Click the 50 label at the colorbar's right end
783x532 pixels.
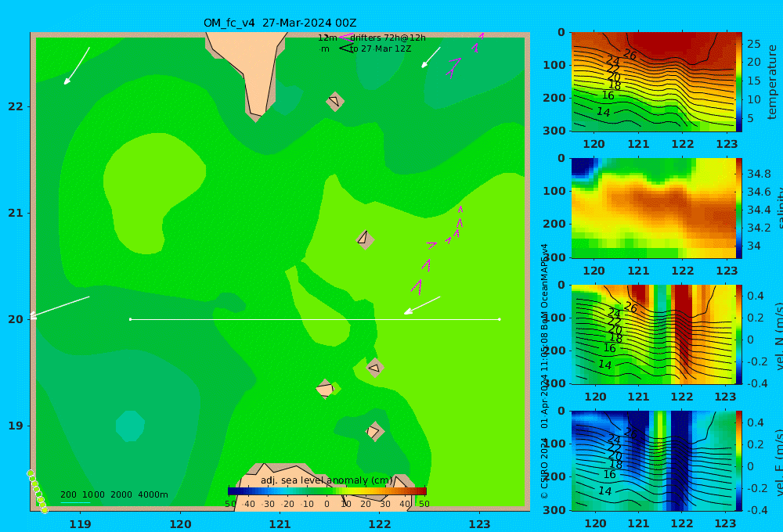[x=424, y=504]
